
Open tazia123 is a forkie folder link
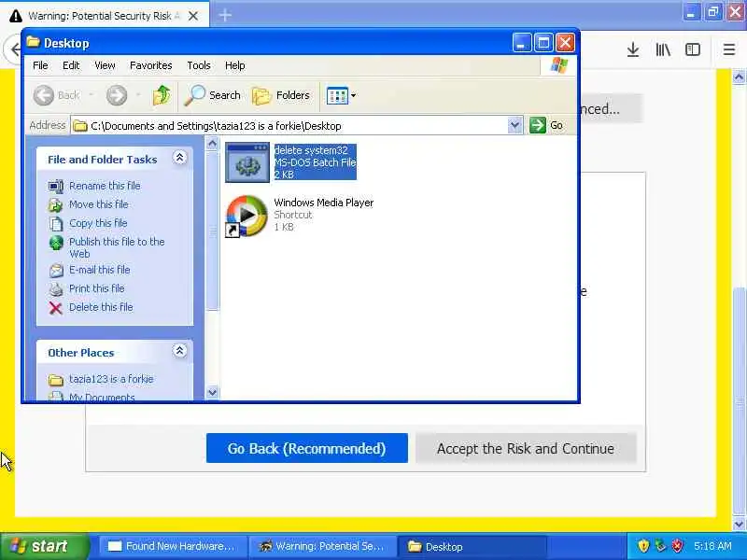point(111,379)
